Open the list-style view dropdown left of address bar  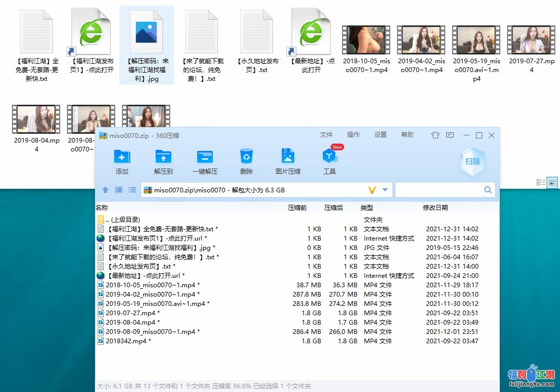click(132, 190)
